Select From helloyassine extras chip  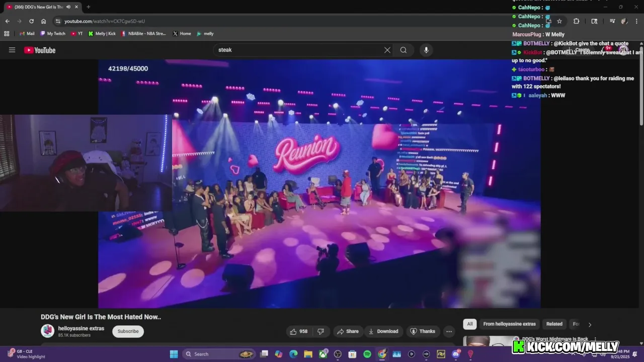click(x=509, y=324)
